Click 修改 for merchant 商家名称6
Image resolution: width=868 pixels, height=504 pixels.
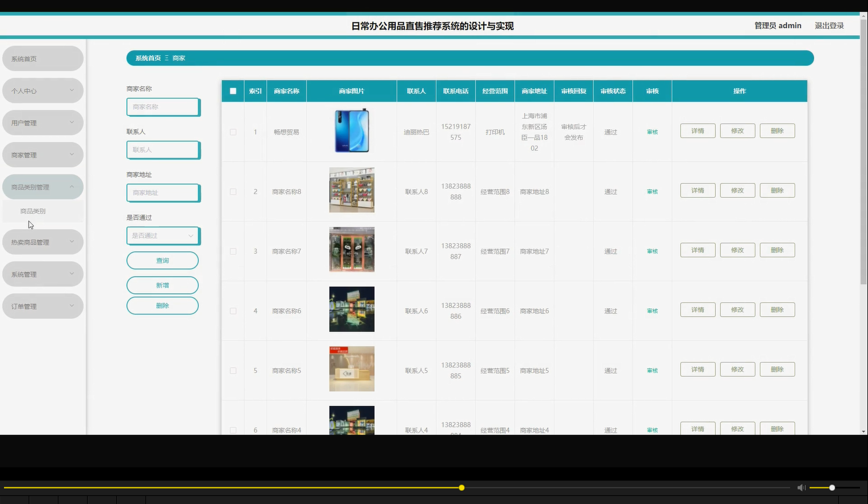coord(737,309)
